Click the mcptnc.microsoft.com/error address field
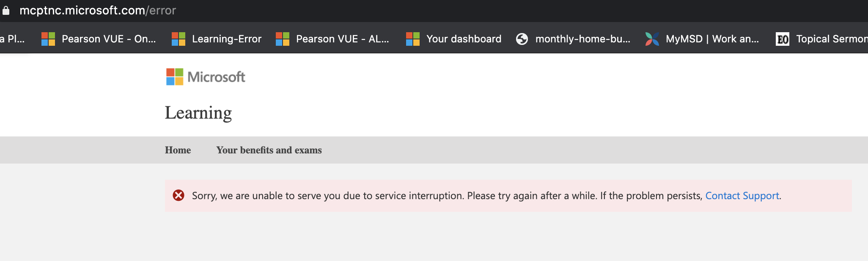The height and width of the screenshot is (261, 868). pyautogui.click(x=98, y=11)
